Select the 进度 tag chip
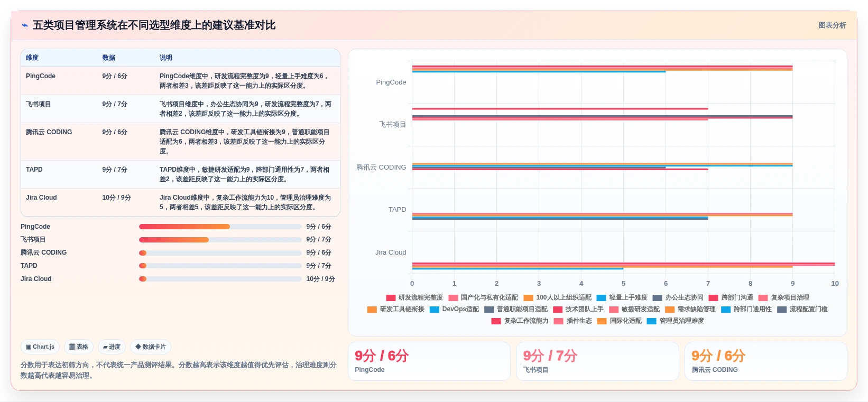The width and height of the screenshot is (868, 402). 112,347
